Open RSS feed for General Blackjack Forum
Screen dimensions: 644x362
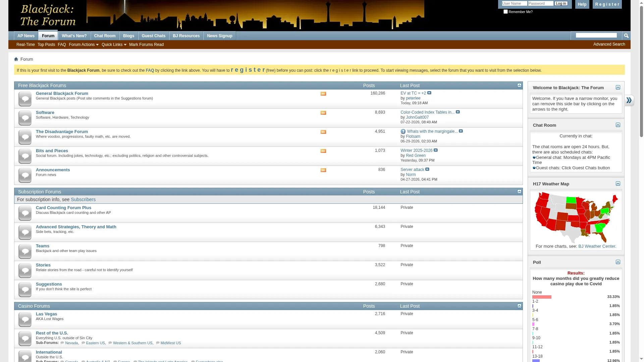pos(323,94)
